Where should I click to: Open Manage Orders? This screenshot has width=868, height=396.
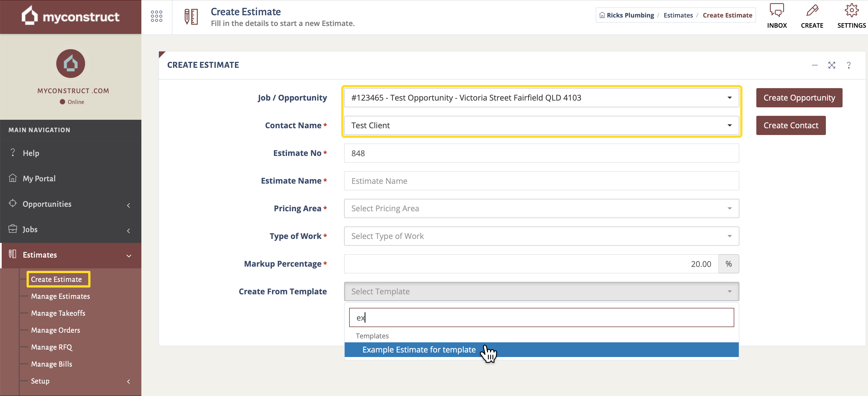pos(55,330)
